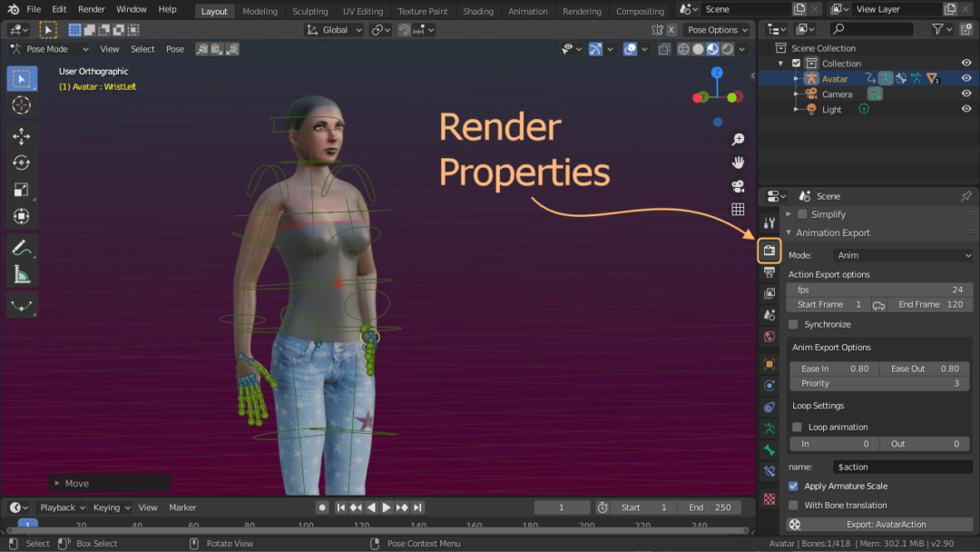
Task: Click the camera view icon in the viewport
Action: [x=739, y=186]
